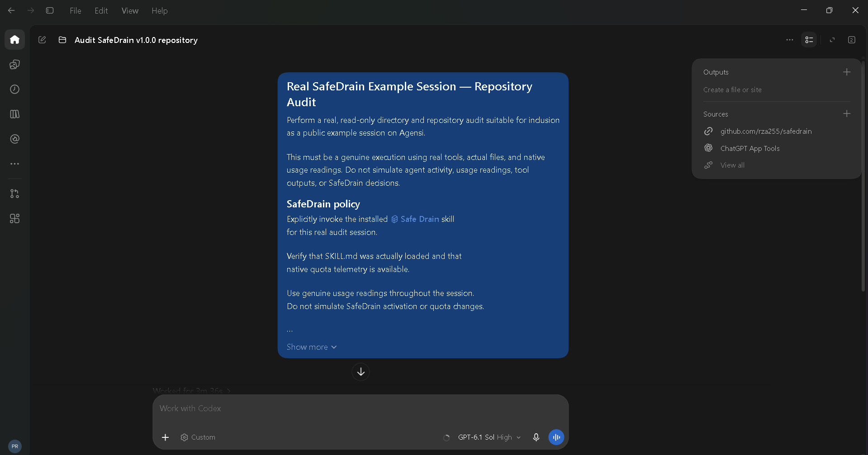
Task: Click the side panel icon at far right of header
Action: [x=852, y=40]
